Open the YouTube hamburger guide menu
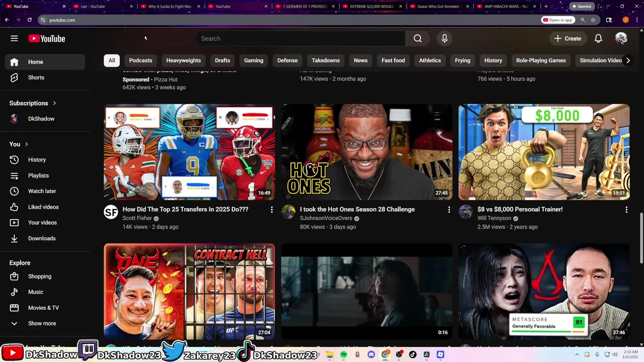 (14, 38)
